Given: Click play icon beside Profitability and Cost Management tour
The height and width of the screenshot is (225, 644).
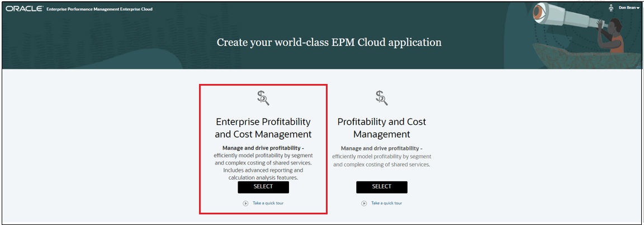Looking at the screenshot, I should tap(364, 203).
